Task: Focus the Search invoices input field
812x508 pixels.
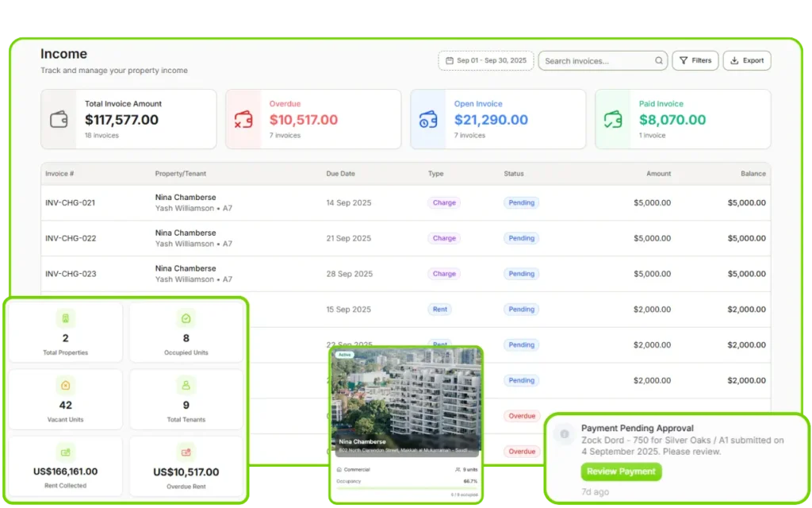Action: (595, 61)
